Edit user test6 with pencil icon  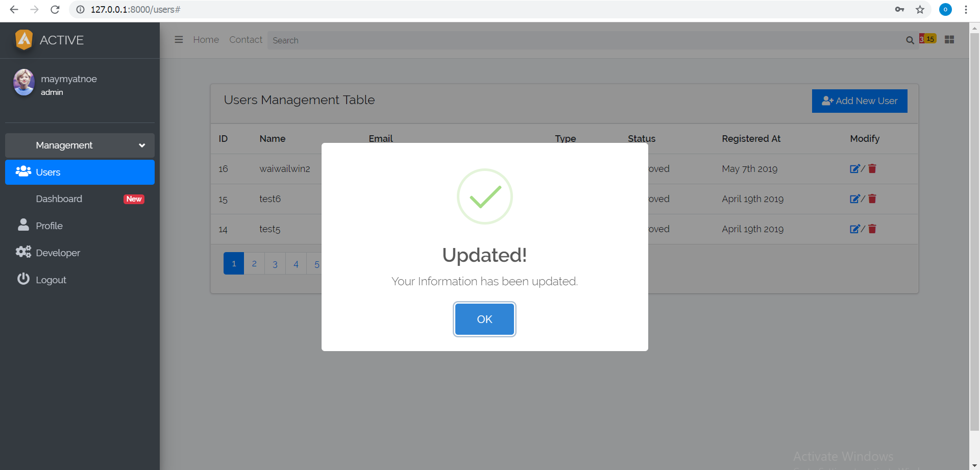[x=854, y=199]
